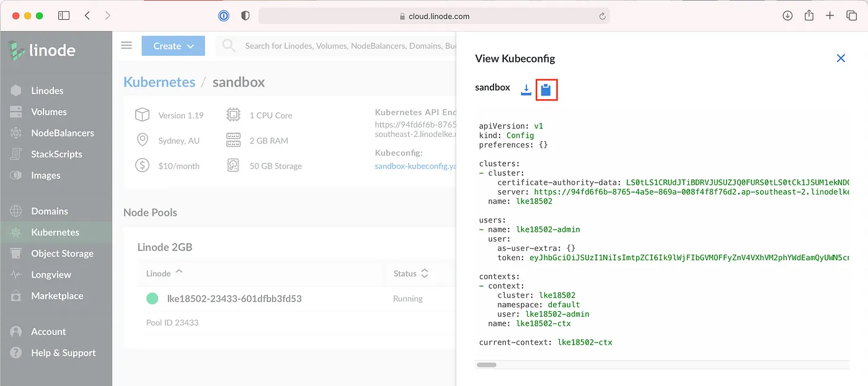This screenshot has height=386, width=868.
Task: Copy kubeconfig to clipboard icon
Action: [546, 90]
